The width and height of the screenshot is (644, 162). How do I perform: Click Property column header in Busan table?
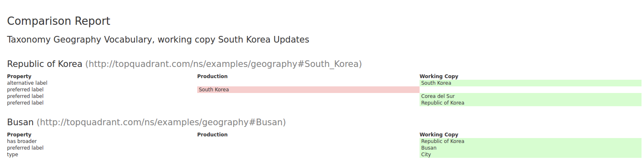(x=19, y=135)
